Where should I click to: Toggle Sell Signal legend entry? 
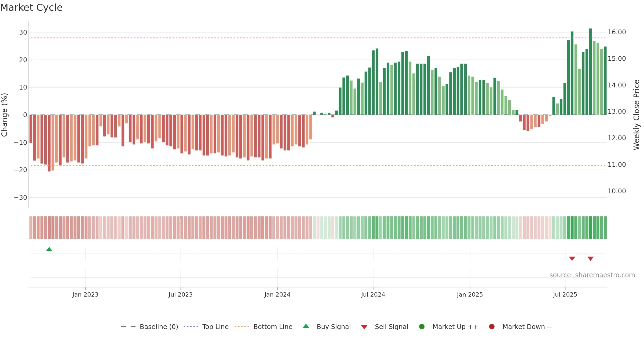tap(385, 327)
